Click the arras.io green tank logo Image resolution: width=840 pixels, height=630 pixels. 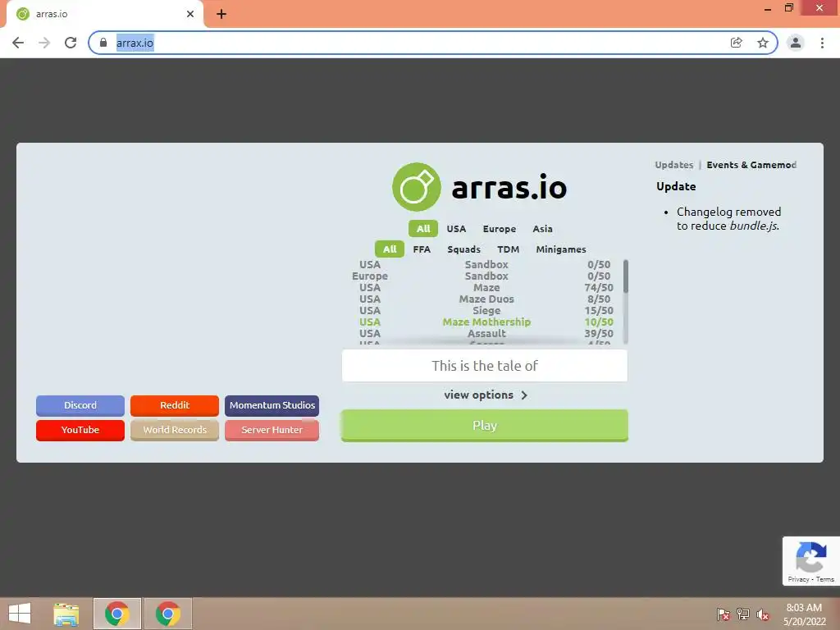416,187
